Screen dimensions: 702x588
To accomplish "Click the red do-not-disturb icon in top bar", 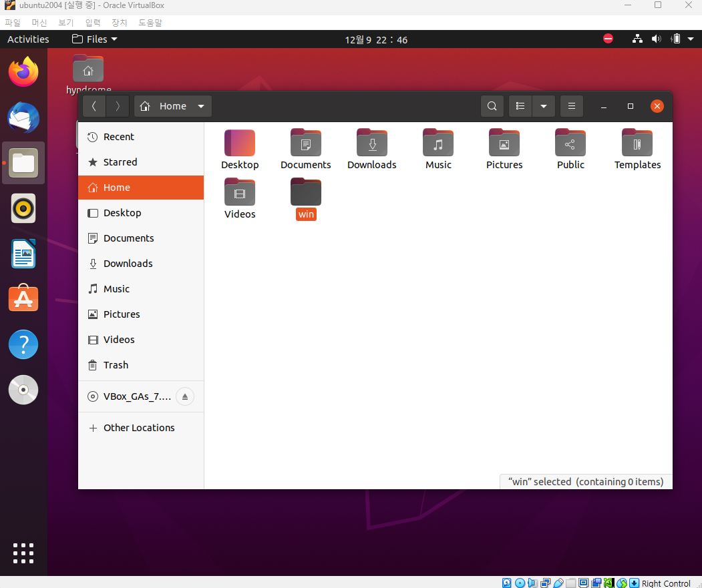I will 608,39.
